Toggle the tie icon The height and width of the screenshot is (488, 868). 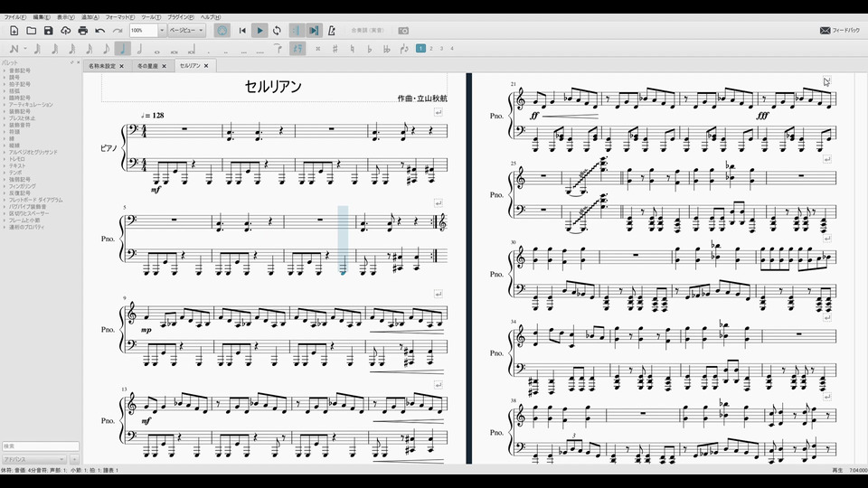point(278,49)
